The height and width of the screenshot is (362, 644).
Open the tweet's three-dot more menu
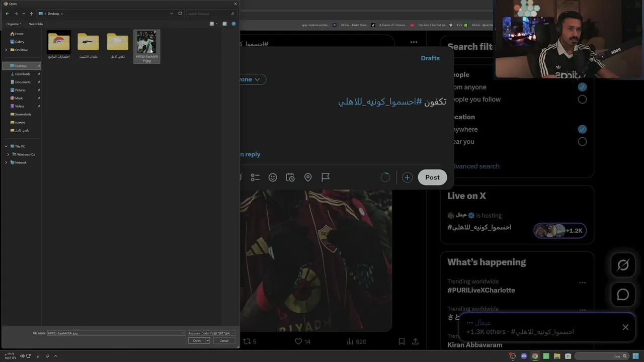click(414, 42)
